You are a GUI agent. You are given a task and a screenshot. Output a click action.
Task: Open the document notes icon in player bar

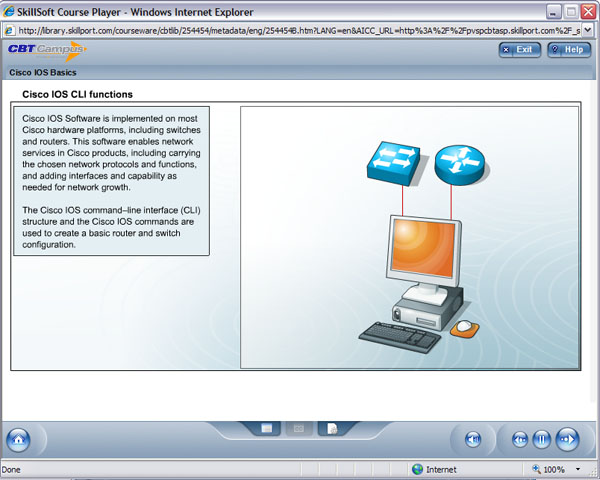332,429
